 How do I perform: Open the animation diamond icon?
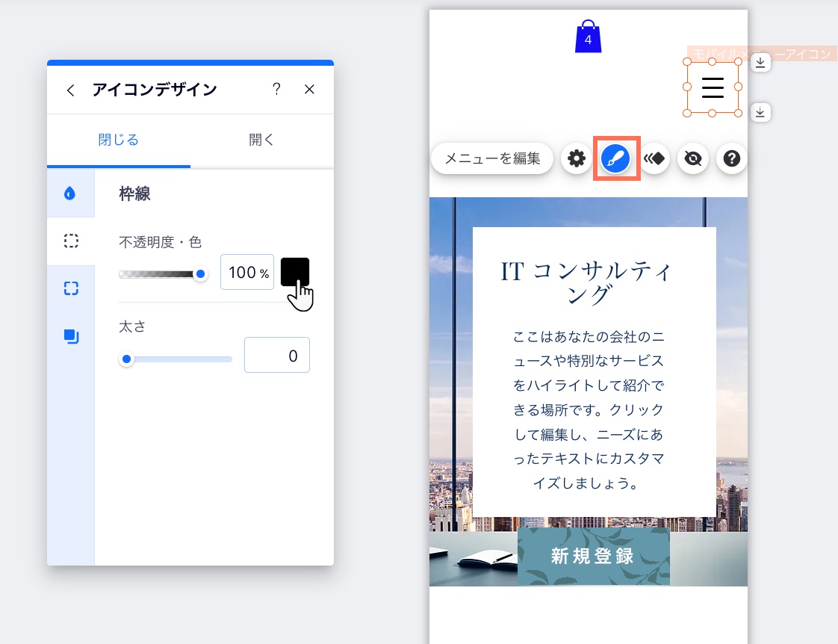tap(654, 158)
